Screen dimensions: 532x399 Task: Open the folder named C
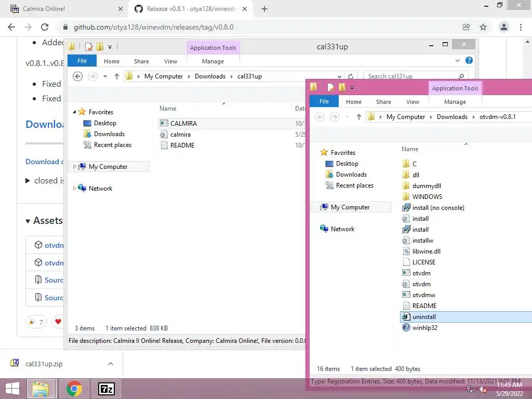click(410, 164)
